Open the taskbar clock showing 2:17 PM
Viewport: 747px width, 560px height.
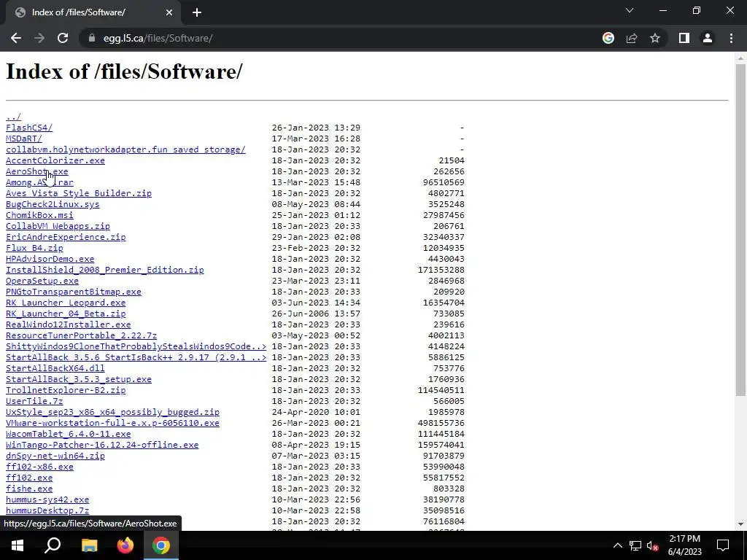[x=684, y=545]
